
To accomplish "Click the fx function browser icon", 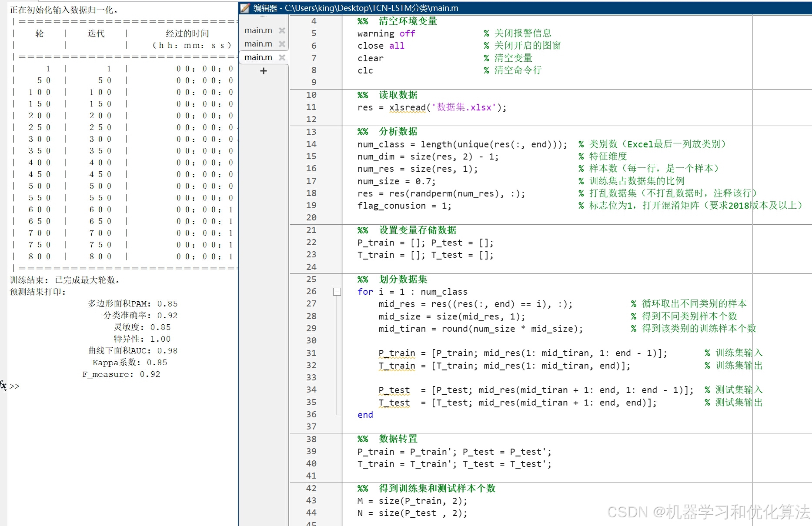I will point(3,385).
